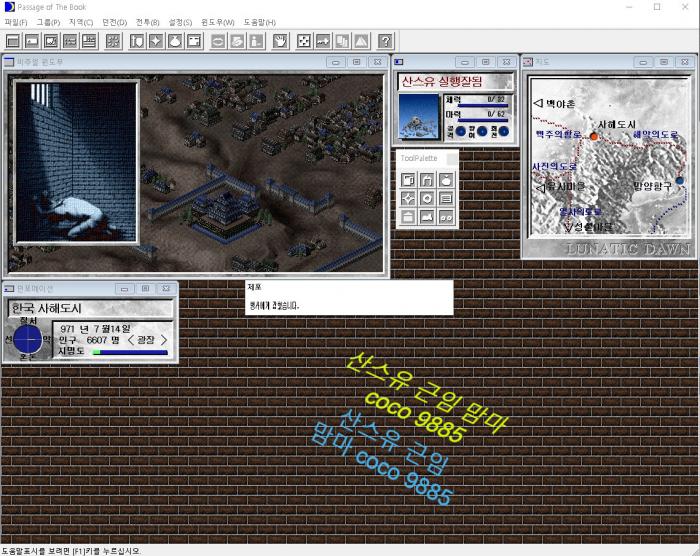Click the mug icon in ToolPalette

[x=408, y=180]
